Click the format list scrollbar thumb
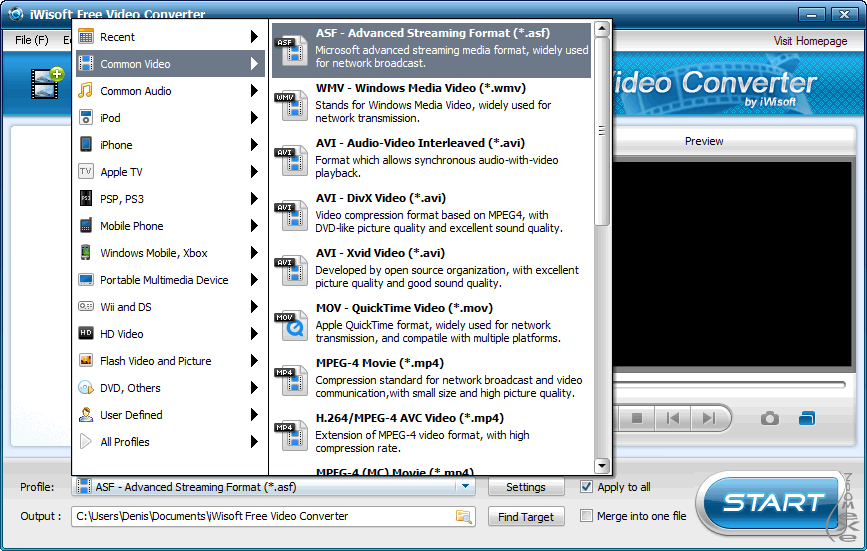 click(602, 131)
